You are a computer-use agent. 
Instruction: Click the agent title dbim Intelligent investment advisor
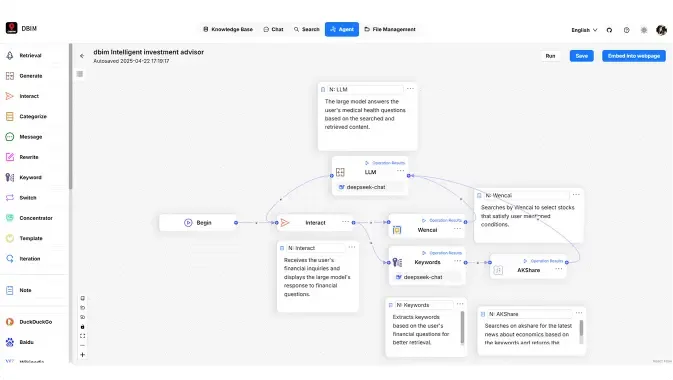coord(149,52)
